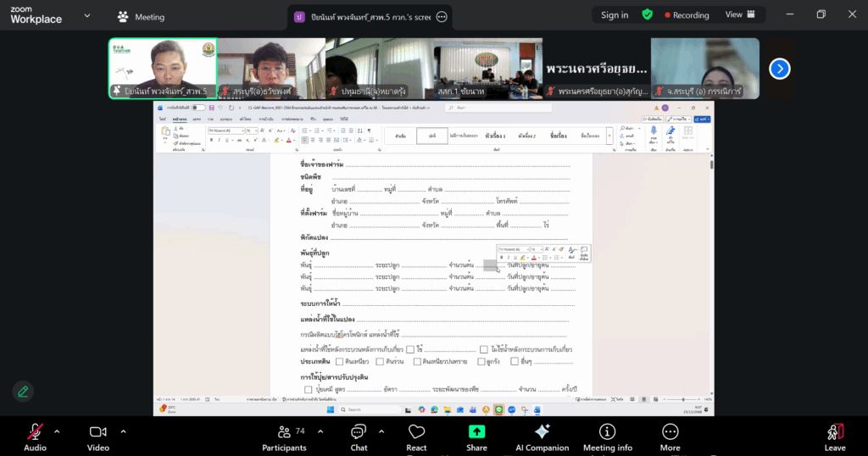The height and width of the screenshot is (456, 868).
Task: Show next participants with right arrow
Action: point(779,69)
